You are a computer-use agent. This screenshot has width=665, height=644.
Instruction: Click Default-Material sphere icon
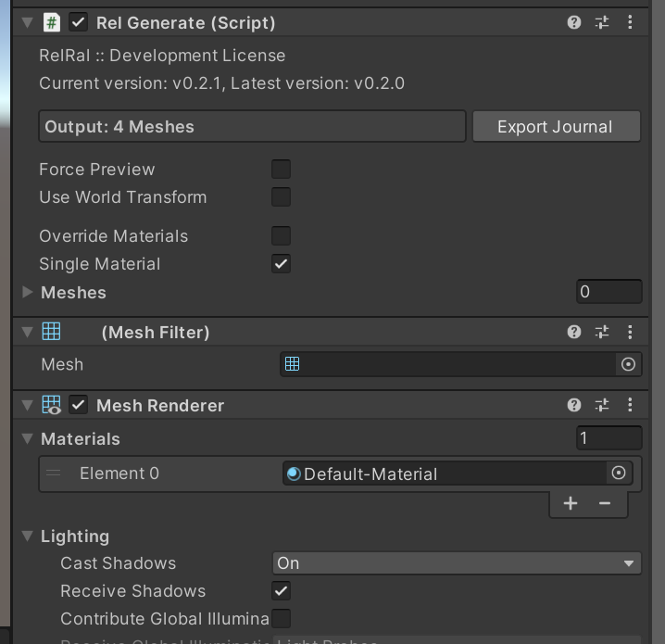pos(294,474)
